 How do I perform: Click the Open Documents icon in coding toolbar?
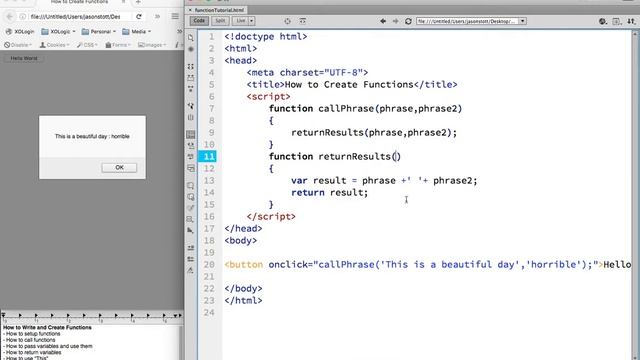(191, 38)
